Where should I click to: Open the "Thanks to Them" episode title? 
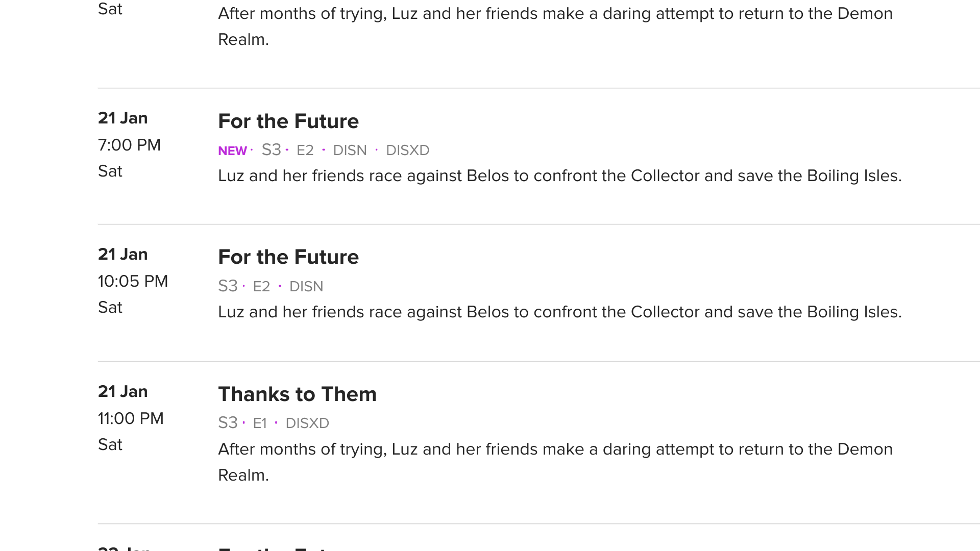(x=297, y=394)
